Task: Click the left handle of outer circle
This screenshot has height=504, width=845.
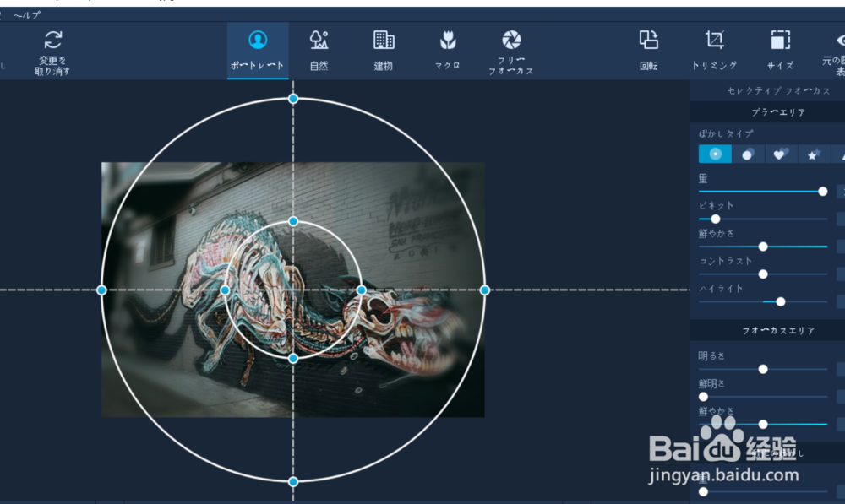Action: click(x=101, y=290)
